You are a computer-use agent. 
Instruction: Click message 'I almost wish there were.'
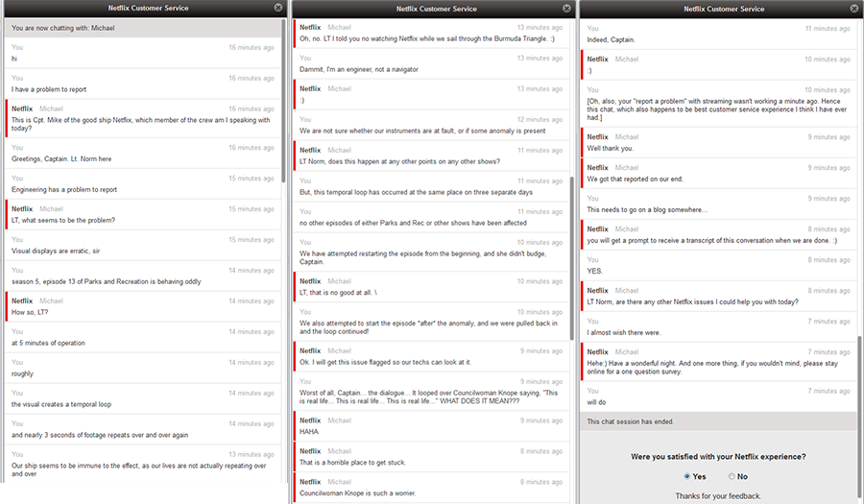click(x=624, y=333)
